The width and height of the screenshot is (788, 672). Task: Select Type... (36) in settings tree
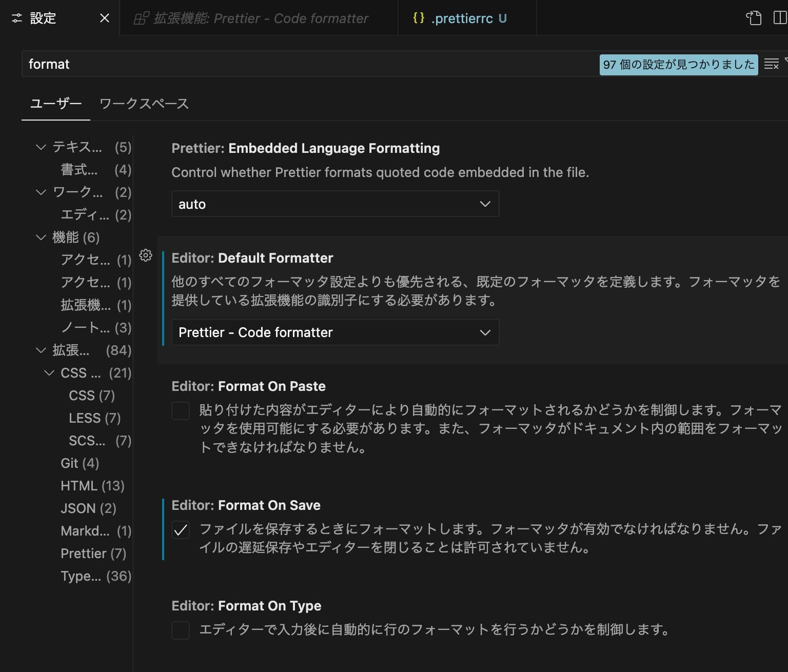pyautogui.click(x=96, y=576)
